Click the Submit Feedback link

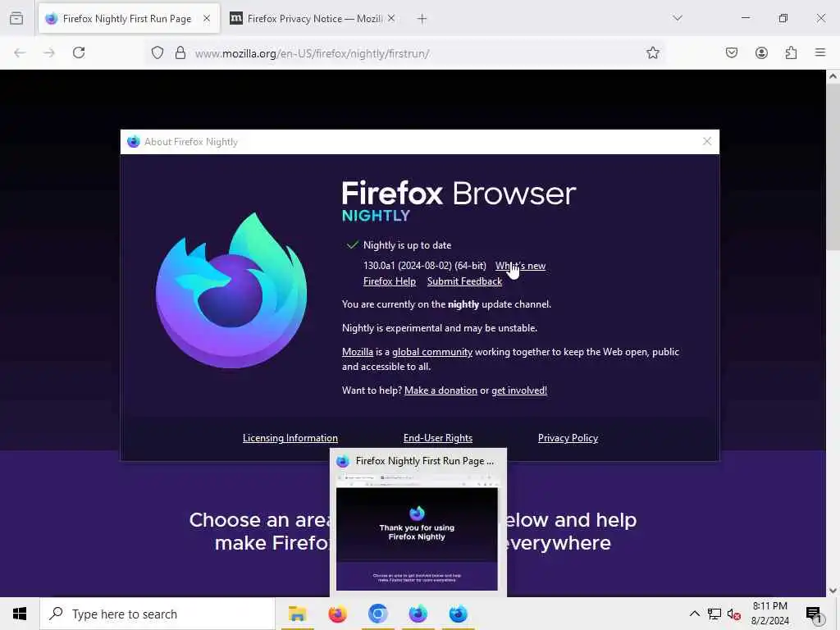(464, 281)
